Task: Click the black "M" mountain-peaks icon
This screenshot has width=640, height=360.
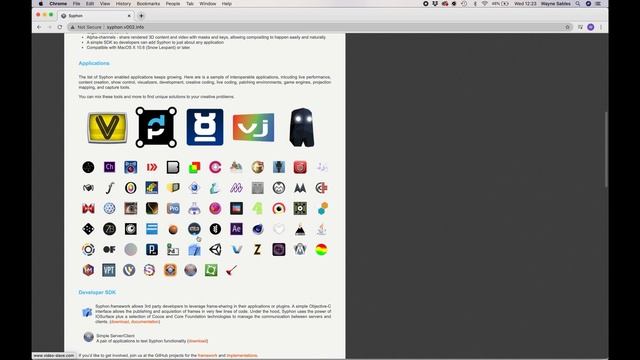Action: [300, 188]
